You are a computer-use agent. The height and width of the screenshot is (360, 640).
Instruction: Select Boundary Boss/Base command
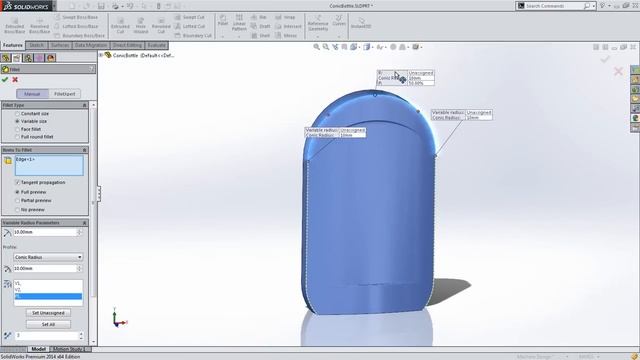(x=79, y=36)
